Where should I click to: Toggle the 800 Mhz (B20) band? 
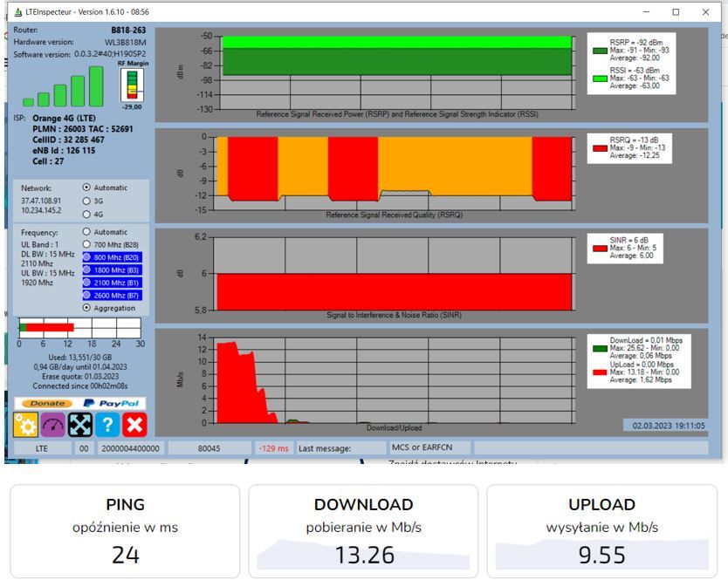pyautogui.click(x=112, y=257)
